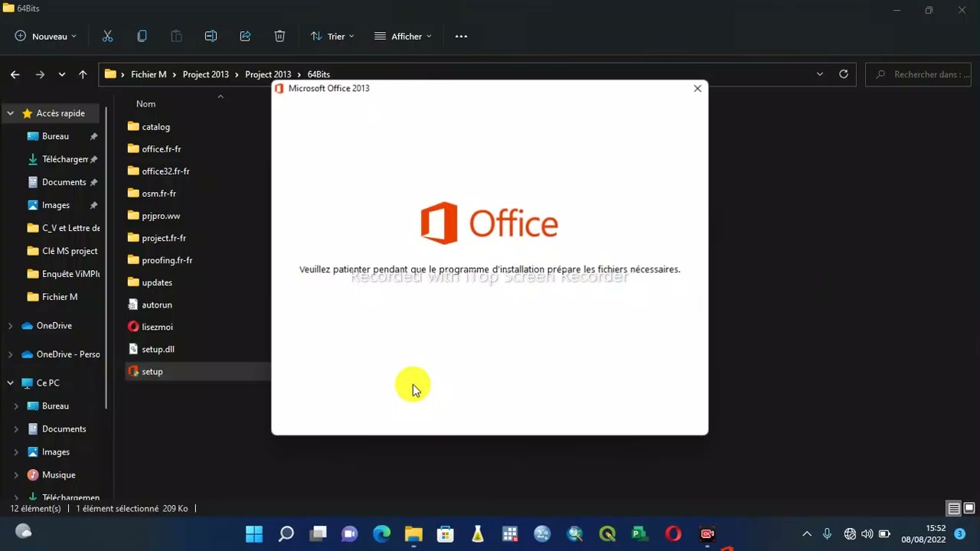980x551 pixels.
Task: Expand Musique under Ce PC
Action: pyautogui.click(x=17, y=475)
